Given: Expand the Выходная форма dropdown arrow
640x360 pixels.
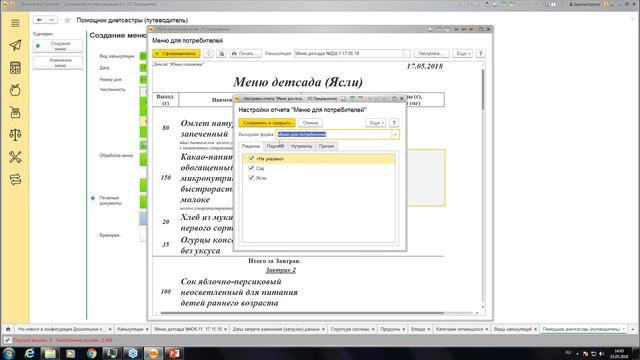Looking at the screenshot, I should tap(395, 134).
